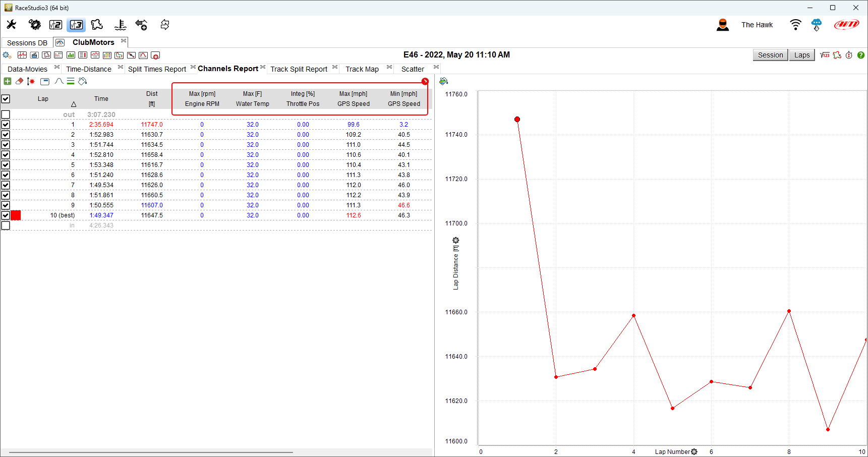Screen dimensions: 868x457
Task: Click the horizontal scrollbar below lap table
Action: point(151,452)
